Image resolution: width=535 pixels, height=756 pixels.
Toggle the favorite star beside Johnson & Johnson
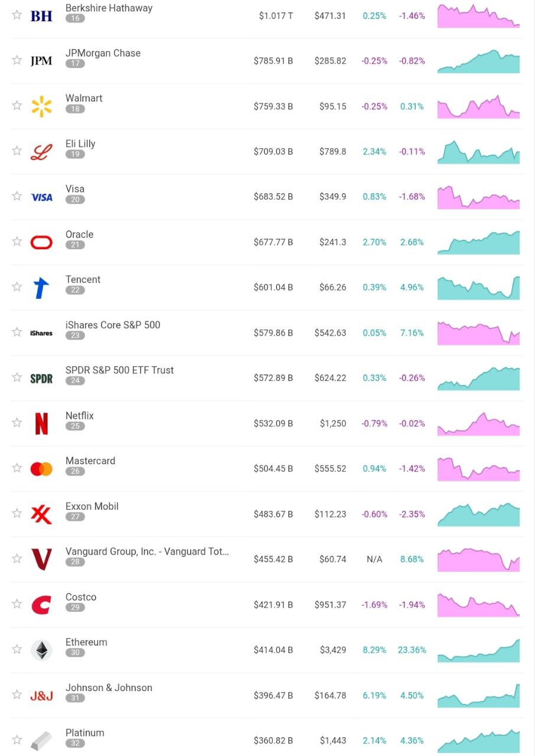(x=17, y=694)
